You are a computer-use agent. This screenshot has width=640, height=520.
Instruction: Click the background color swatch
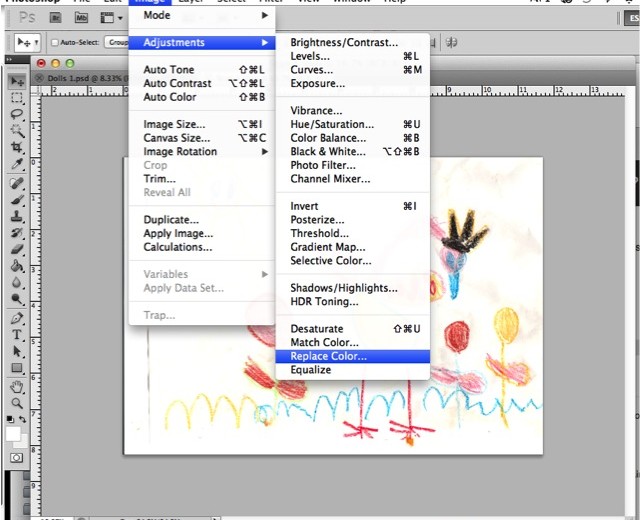[x=23, y=442]
